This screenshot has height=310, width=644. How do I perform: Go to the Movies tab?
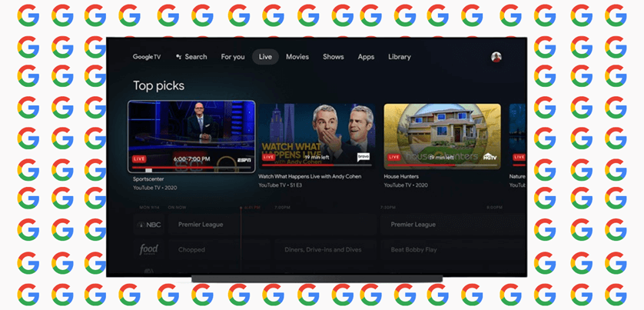click(297, 57)
